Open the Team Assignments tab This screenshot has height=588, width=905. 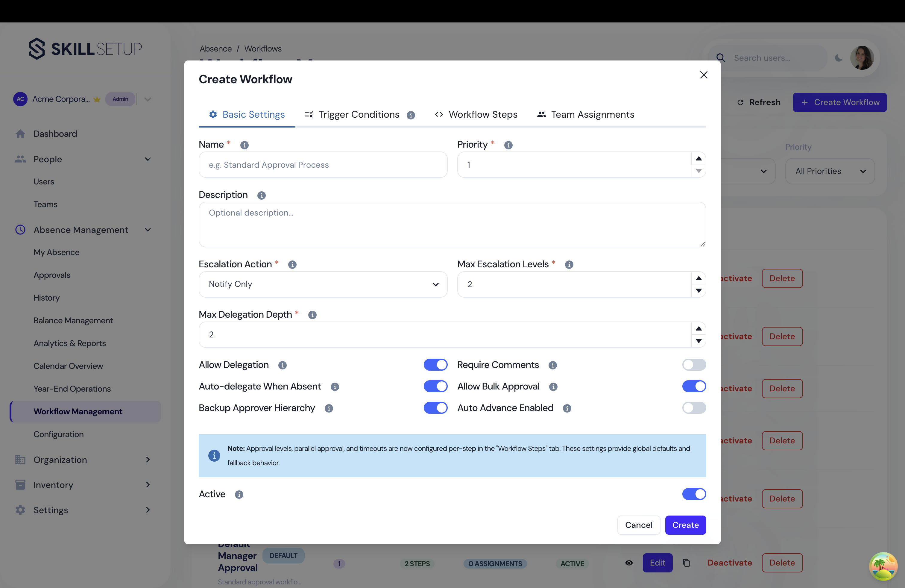(593, 114)
